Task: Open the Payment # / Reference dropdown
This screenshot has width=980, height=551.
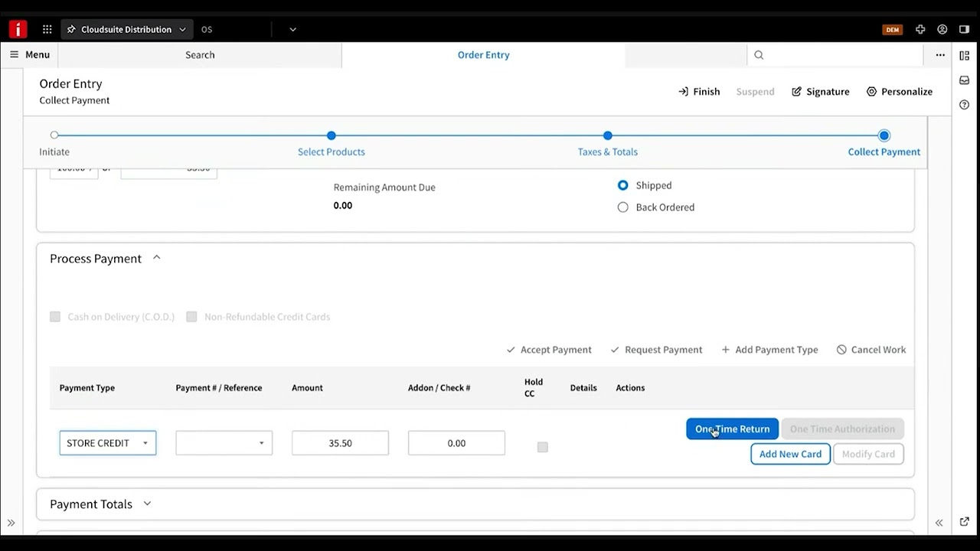Action: coord(224,443)
